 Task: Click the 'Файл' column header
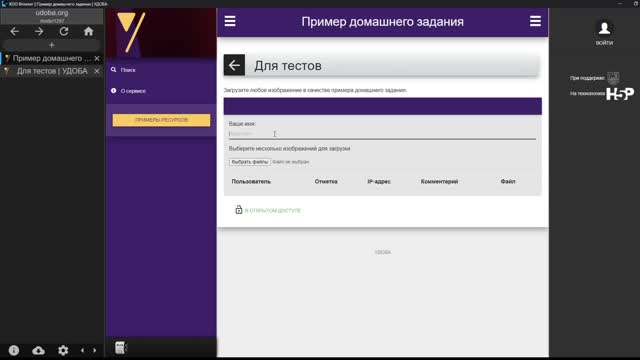coord(508,182)
